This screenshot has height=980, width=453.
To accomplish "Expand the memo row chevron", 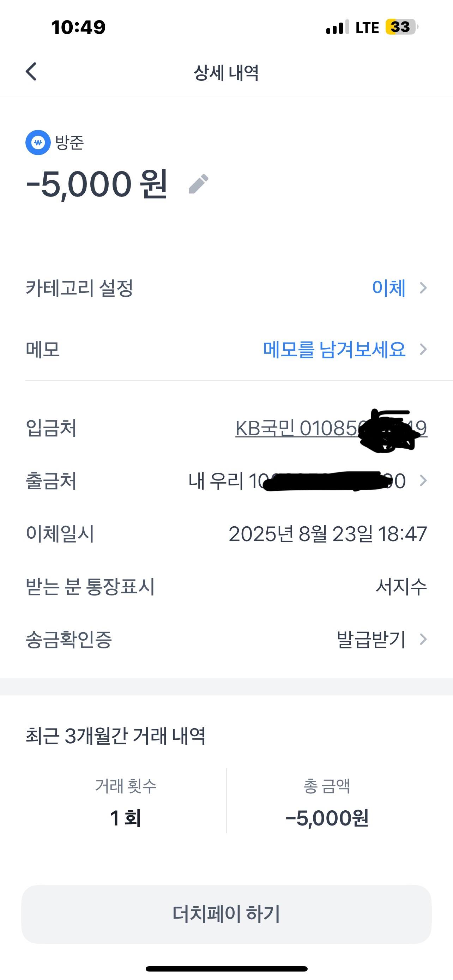I will click(x=423, y=349).
